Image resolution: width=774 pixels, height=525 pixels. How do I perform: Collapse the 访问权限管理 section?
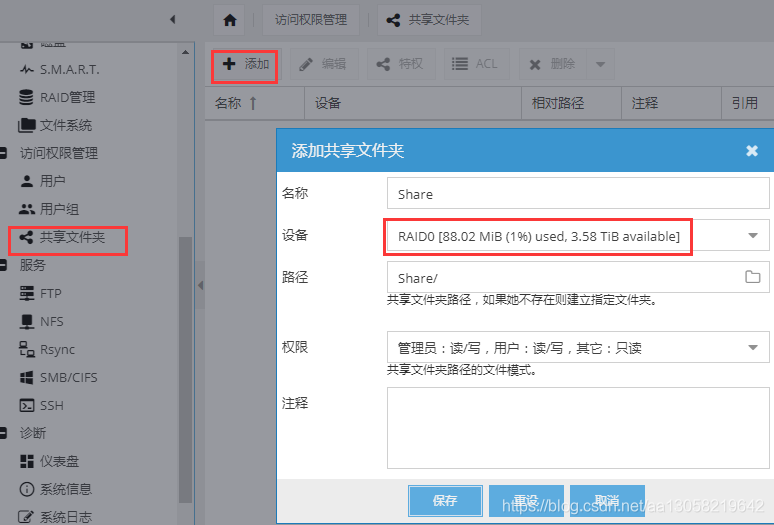click(3, 153)
